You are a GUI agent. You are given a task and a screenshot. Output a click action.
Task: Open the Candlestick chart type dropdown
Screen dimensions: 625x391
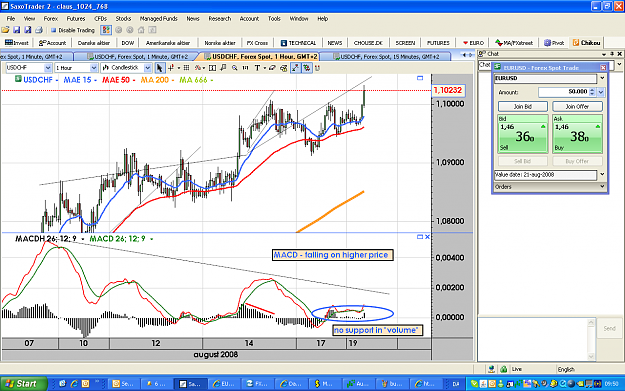[147, 68]
